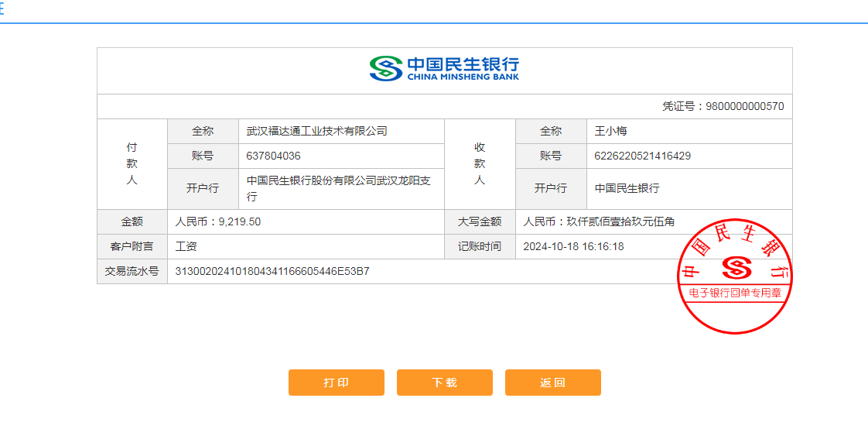This screenshot has width=868, height=429.
Task: Click the 客户附言 label cell
Action: [132, 247]
